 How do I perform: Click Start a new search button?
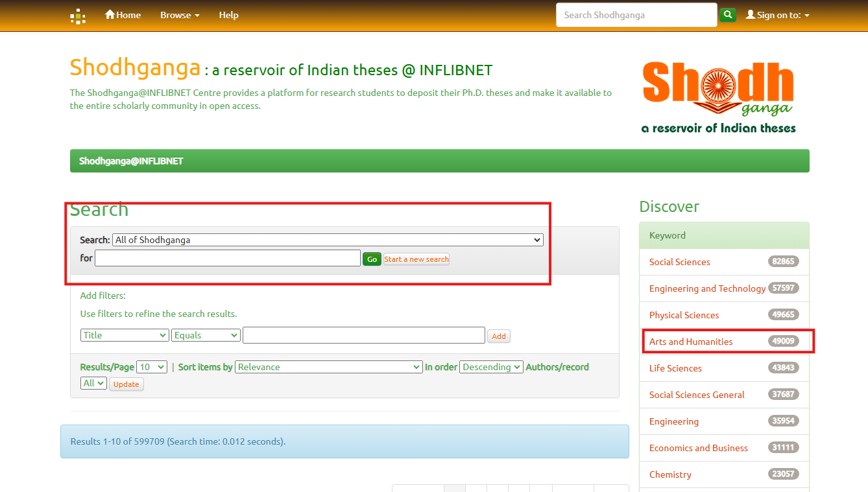coord(416,259)
